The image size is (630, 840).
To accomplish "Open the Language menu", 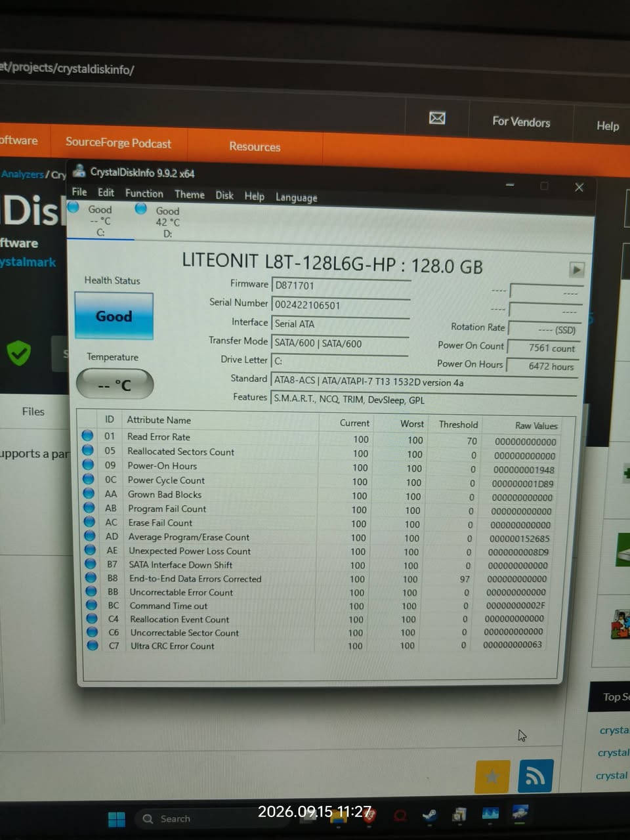I will tap(297, 198).
